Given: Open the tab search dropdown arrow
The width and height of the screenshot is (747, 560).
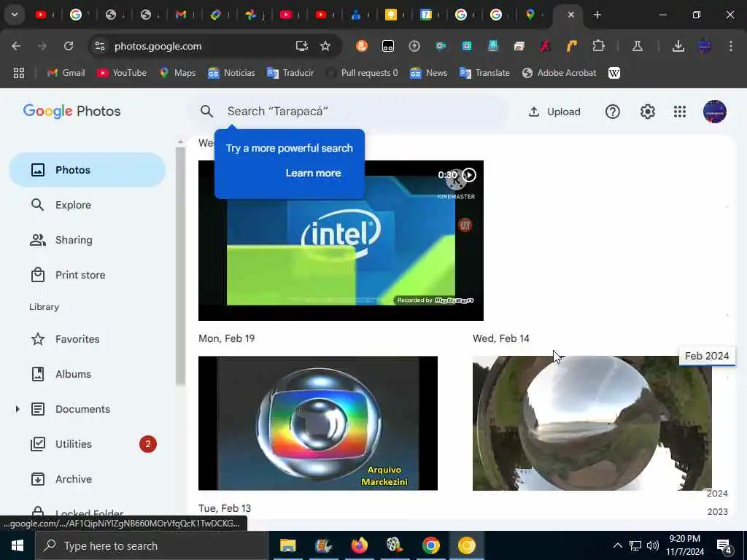Looking at the screenshot, I should 15,15.
